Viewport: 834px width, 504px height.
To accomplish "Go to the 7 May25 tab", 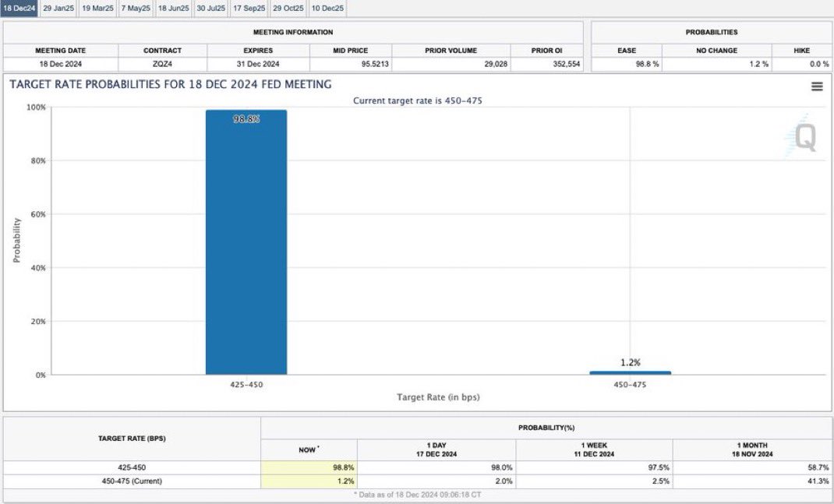I will coord(136,8).
